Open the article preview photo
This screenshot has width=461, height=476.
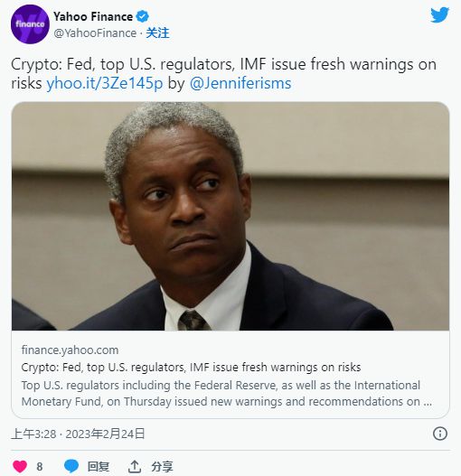click(x=230, y=216)
